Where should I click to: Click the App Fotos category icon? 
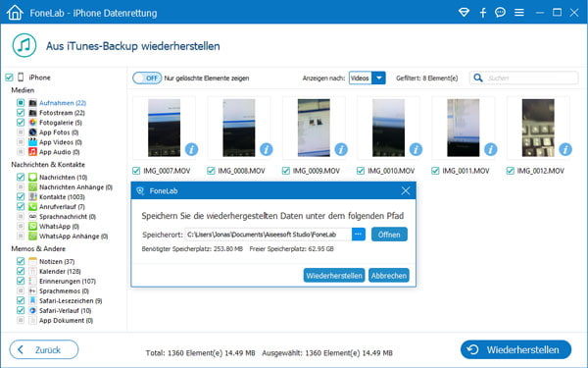(33, 132)
